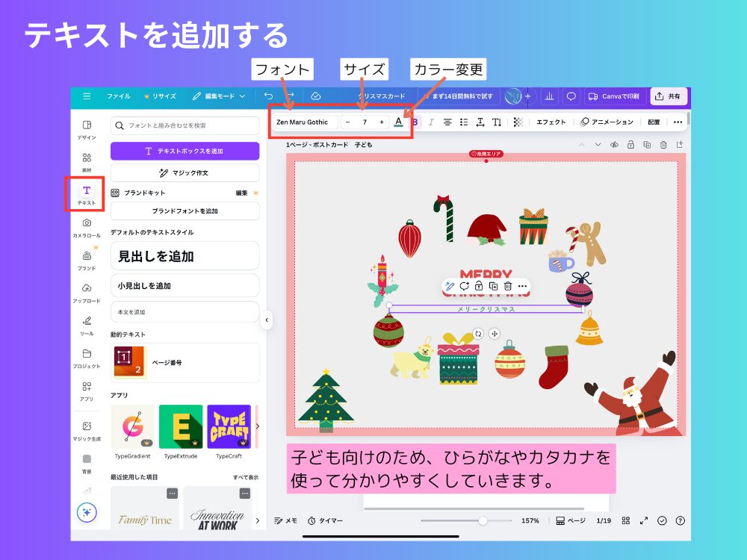Open the Family Time recent item thumbnail

click(144, 511)
